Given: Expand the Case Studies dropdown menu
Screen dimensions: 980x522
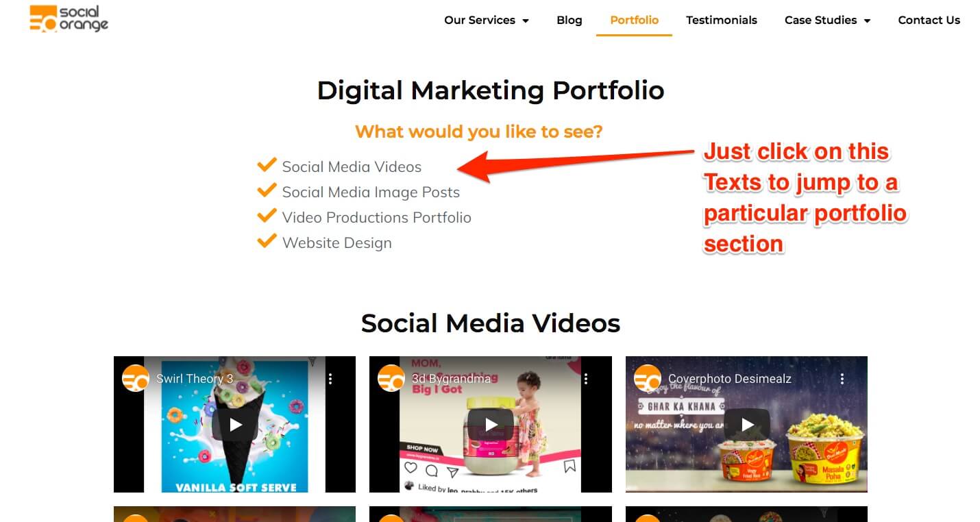Looking at the screenshot, I should 827,20.
